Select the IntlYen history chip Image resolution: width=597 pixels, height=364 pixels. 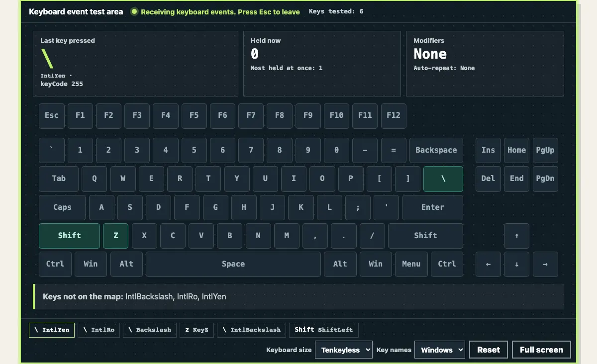(x=52, y=330)
